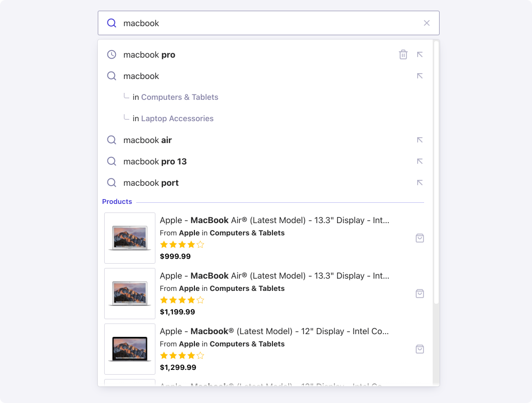The image size is (532, 403).
Task: Click the $1,199.99 price
Action: click(177, 312)
